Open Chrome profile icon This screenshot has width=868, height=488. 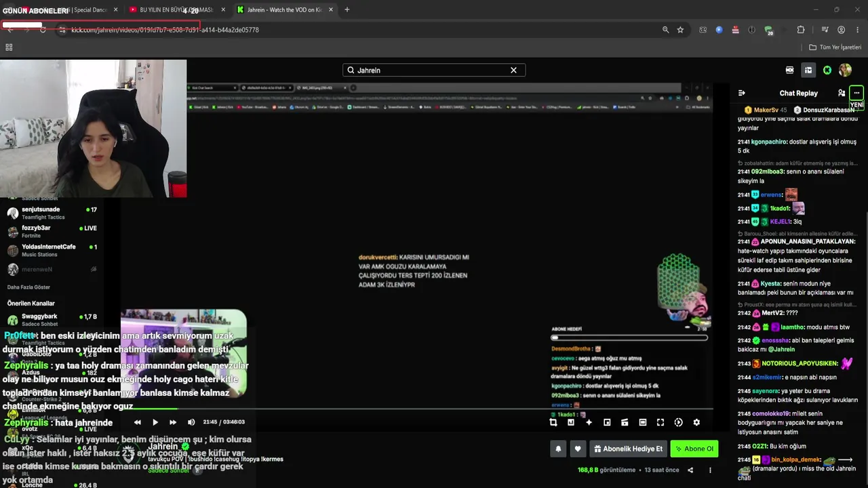pyautogui.click(x=842, y=30)
